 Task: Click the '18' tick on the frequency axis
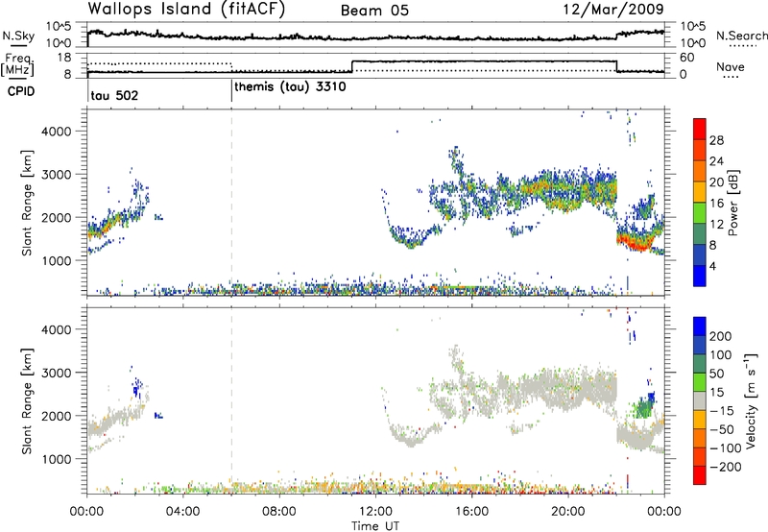click(64, 58)
